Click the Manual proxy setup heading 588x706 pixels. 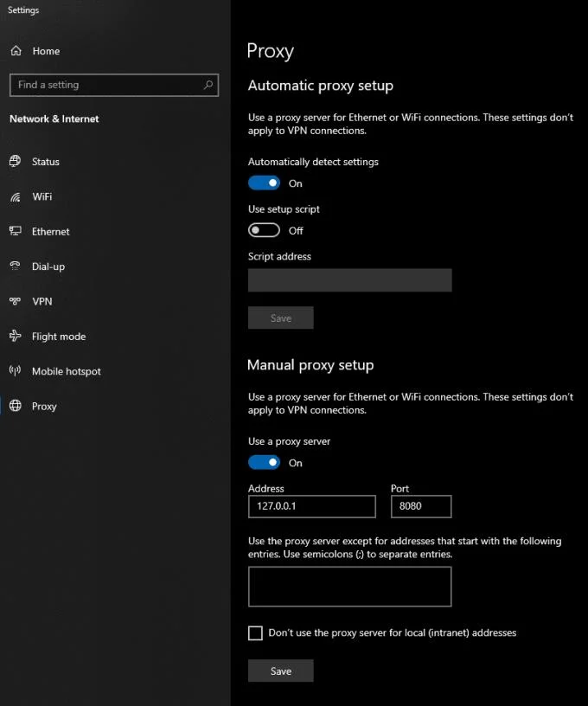click(x=310, y=365)
